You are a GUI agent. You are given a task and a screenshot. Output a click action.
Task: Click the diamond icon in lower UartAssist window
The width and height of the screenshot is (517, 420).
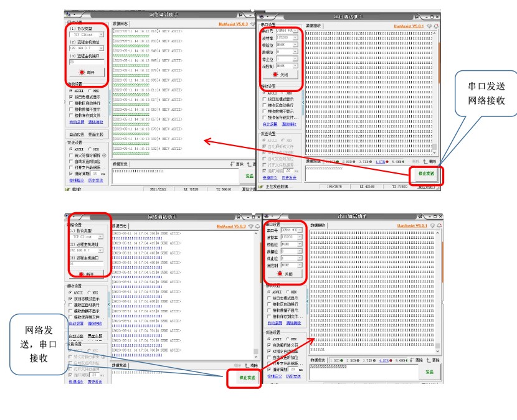point(432,226)
